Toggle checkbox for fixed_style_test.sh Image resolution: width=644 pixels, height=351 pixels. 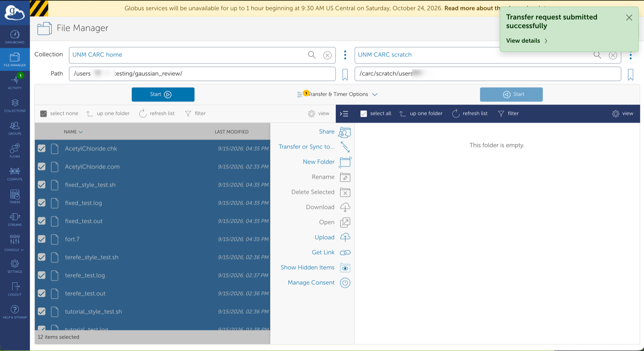(41, 185)
